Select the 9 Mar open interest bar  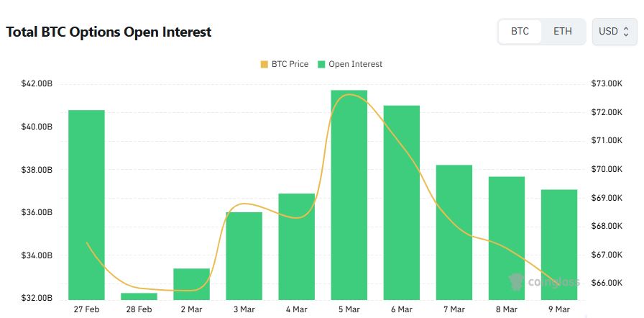click(x=558, y=244)
